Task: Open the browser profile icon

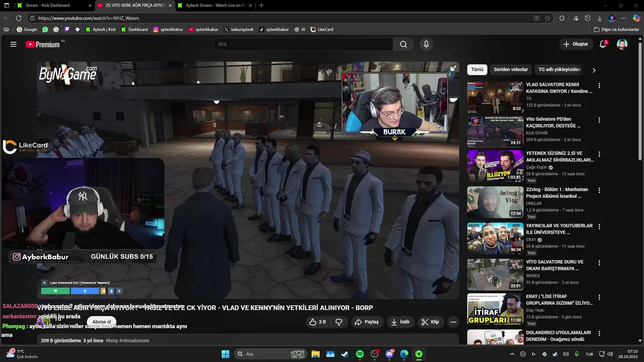Action: (612, 18)
